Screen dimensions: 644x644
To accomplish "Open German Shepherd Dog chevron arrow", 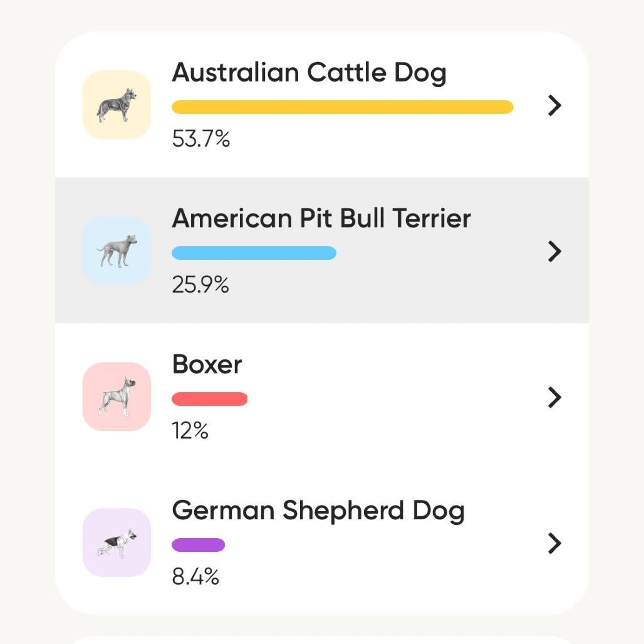I will (x=554, y=543).
